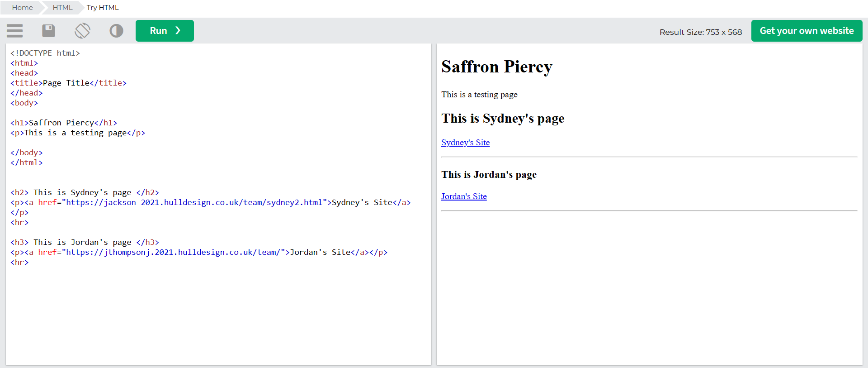868x368 pixels.
Task: Go to Home breadcrumb
Action: pyautogui.click(x=22, y=8)
